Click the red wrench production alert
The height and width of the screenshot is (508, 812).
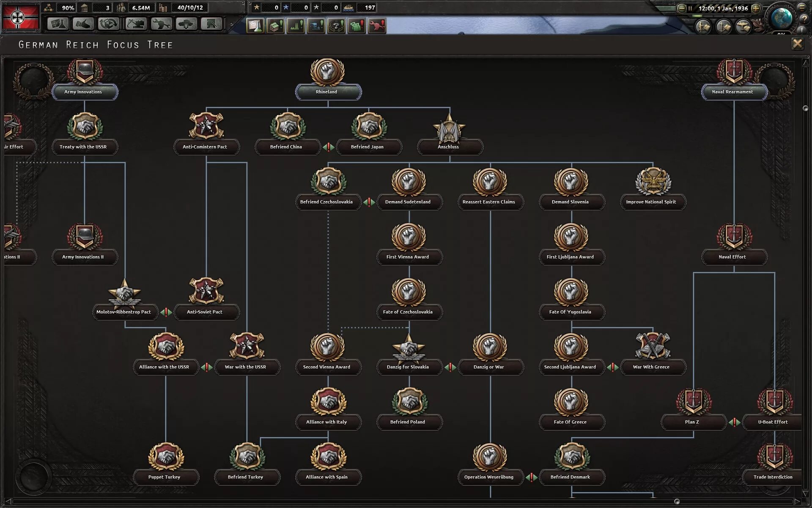click(377, 26)
